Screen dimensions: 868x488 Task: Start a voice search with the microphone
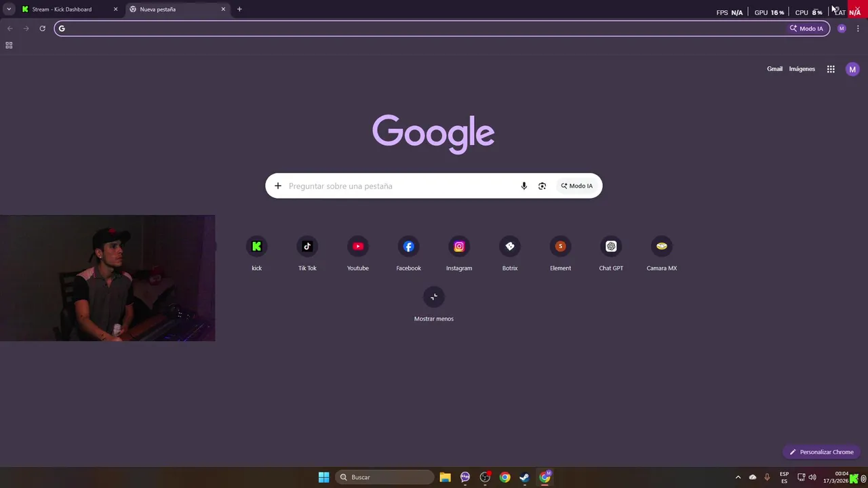[x=524, y=186]
